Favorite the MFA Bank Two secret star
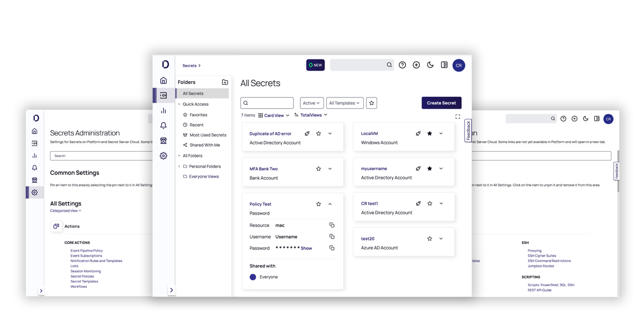 click(x=318, y=169)
